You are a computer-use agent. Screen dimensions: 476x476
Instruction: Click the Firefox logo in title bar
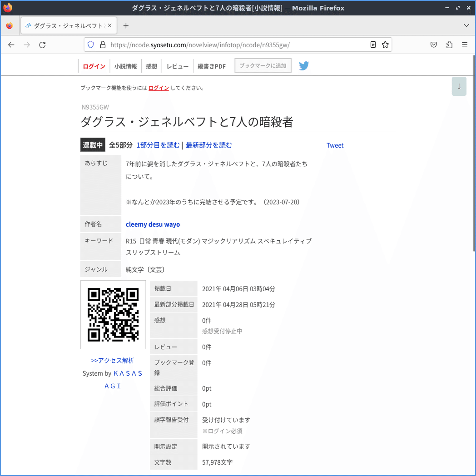tap(8, 8)
